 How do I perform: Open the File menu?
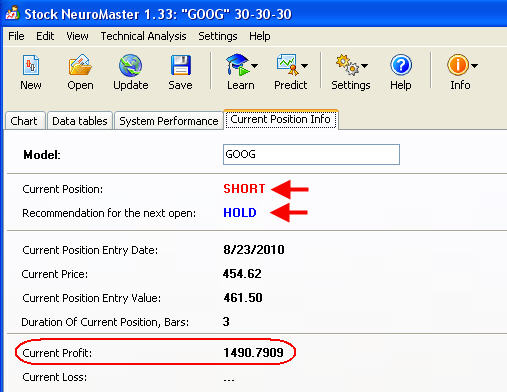pyautogui.click(x=16, y=36)
